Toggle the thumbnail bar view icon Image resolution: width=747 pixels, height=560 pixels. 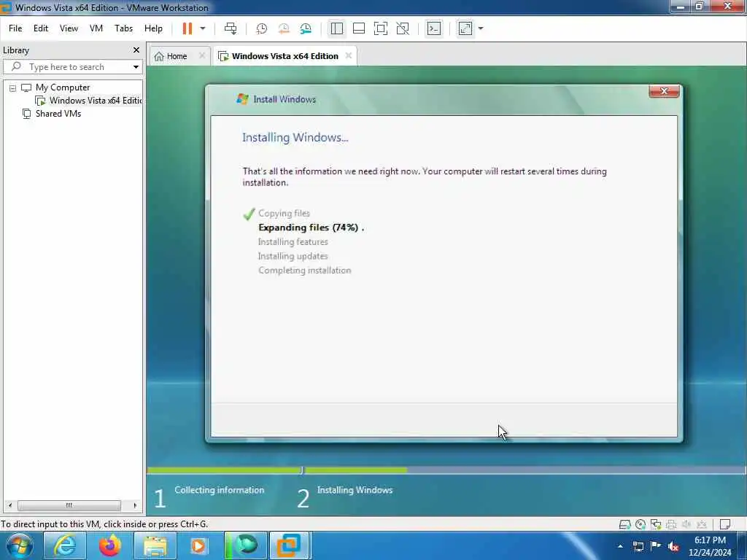coord(359,28)
